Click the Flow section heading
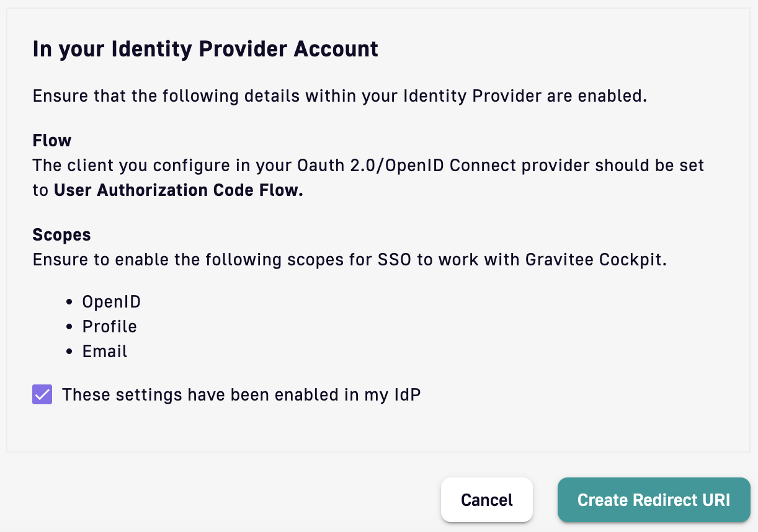 (52, 140)
